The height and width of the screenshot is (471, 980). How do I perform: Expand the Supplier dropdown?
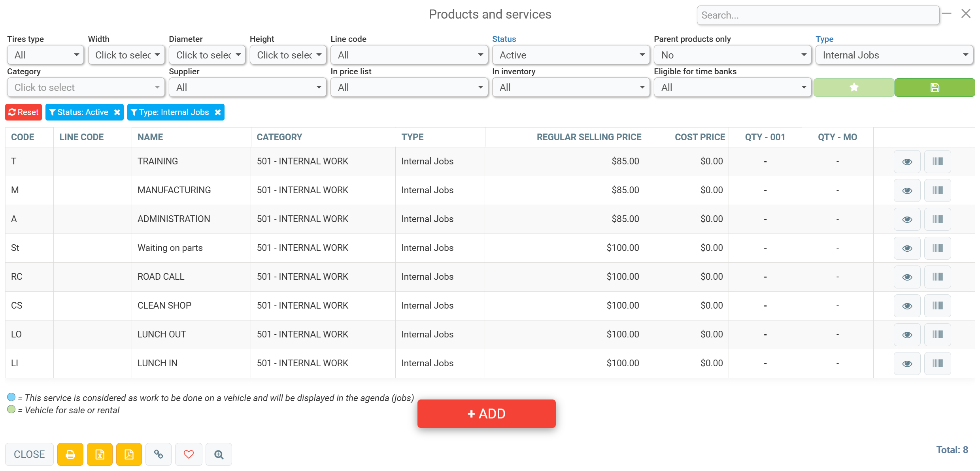click(247, 87)
